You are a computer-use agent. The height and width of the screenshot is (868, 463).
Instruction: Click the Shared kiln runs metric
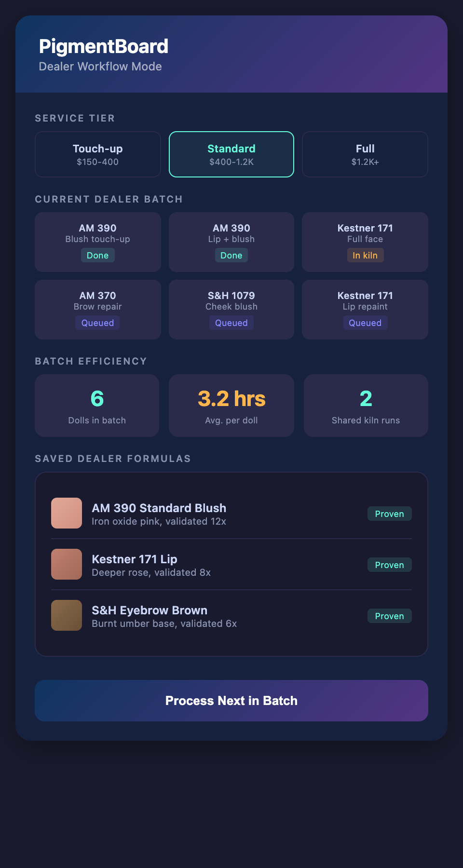click(x=365, y=405)
